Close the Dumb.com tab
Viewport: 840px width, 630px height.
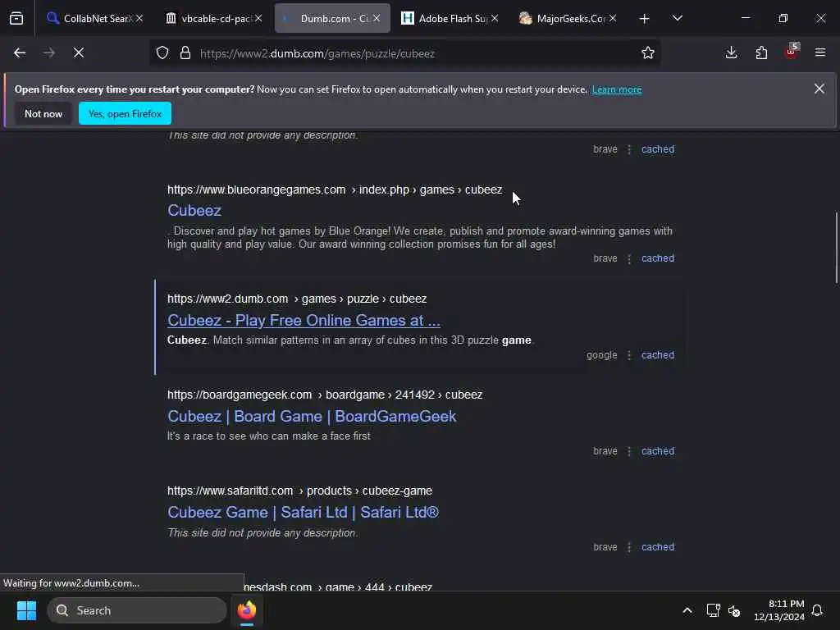[x=377, y=18]
